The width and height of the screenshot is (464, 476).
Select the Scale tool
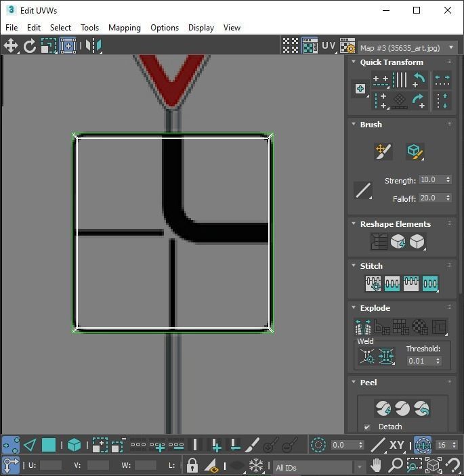pos(49,46)
